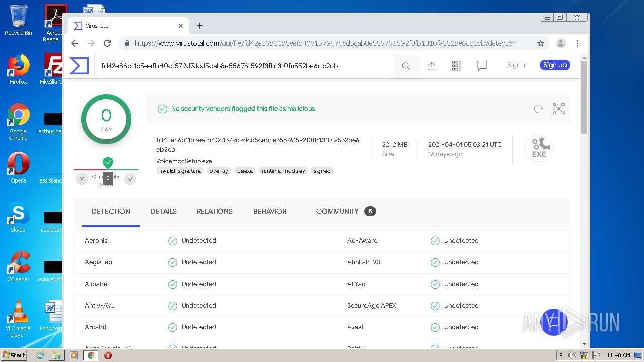644x362 pixels.
Task: Click the Sign up button
Action: tap(555, 65)
